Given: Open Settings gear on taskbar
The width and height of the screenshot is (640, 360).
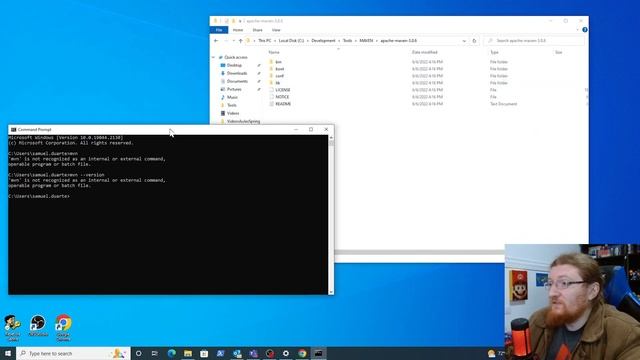Looking at the screenshot, I should click(286, 353).
